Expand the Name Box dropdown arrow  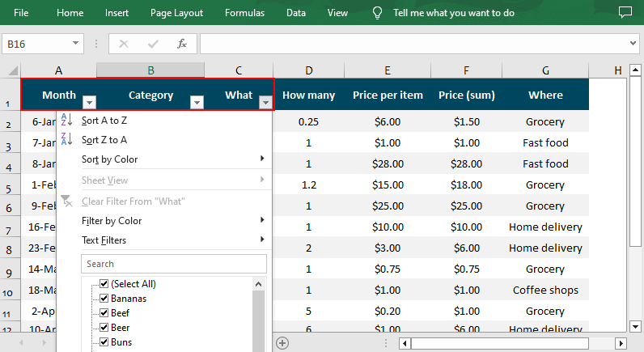pos(75,43)
